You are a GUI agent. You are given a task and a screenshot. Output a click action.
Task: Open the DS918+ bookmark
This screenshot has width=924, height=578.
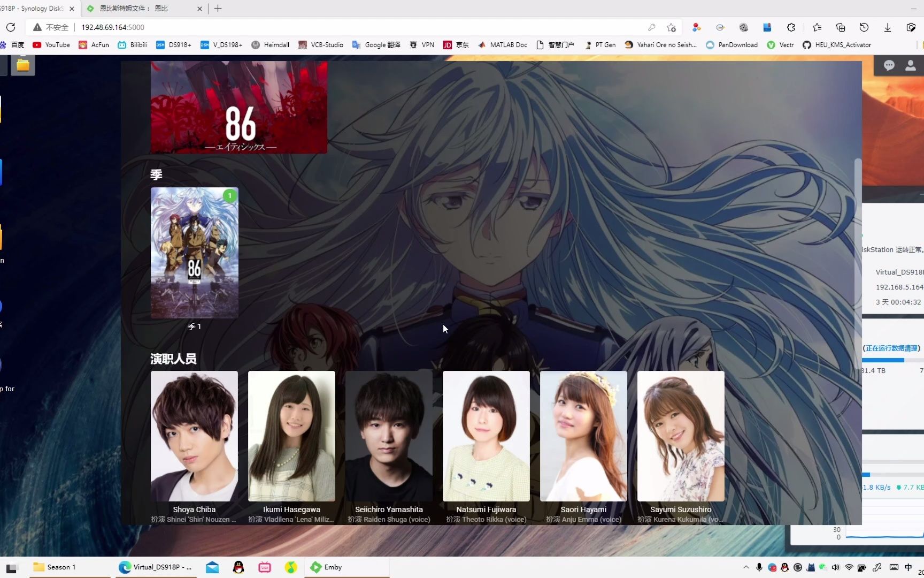tap(174, 45)
